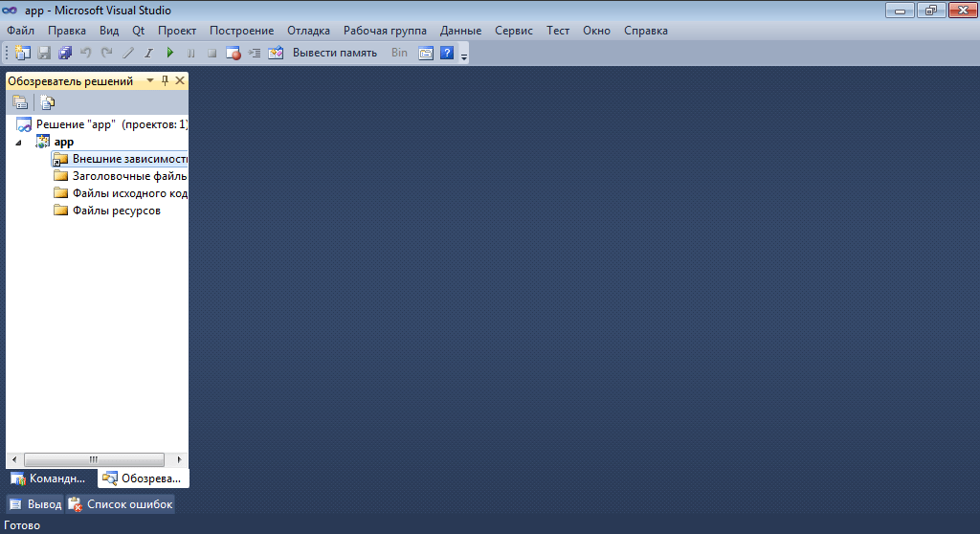Screen dimensions: 980x534
Task: Click the scroll left arrow in Solution Explorer
Action: click(x=14, y=459)
